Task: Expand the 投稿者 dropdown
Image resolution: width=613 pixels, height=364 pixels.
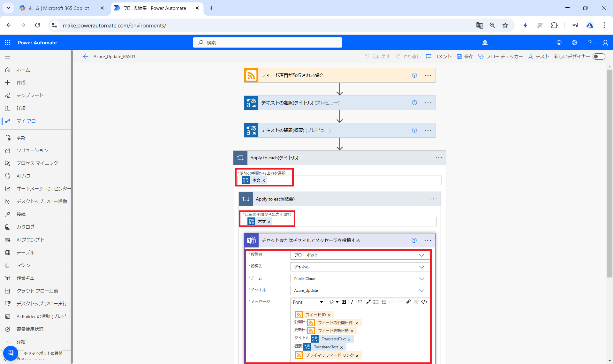Action: (421, 255)
